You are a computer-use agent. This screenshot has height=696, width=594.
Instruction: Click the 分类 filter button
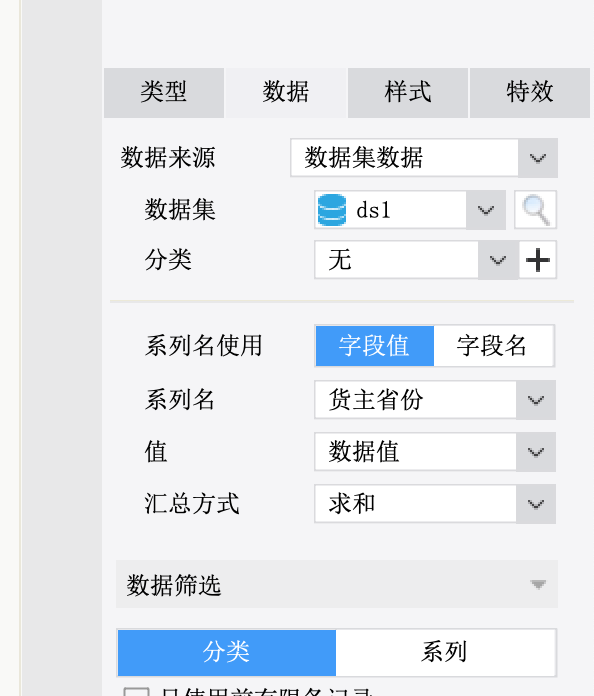pos(227,652)
